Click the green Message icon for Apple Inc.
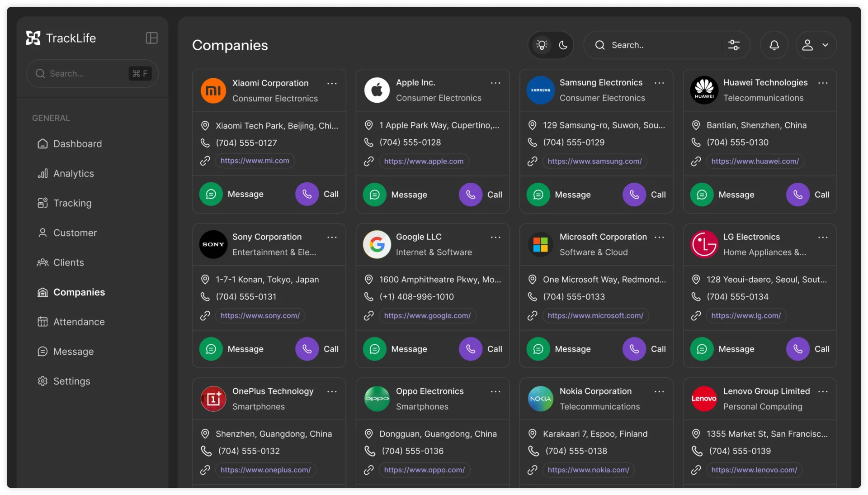 pyautogui.click(x=374, y=195)
